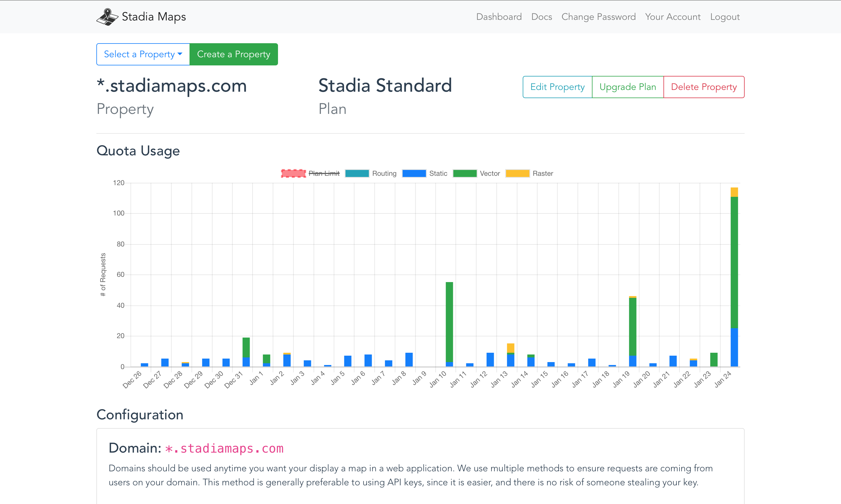Click the Jan 13 bar in the chart
Screen dimensions: 841x504
[x=510, y=355]
